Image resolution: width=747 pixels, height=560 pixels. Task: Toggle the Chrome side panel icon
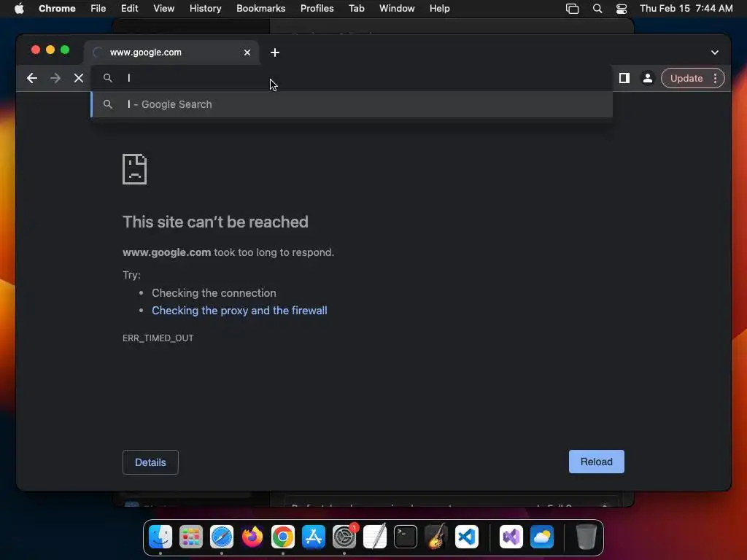pyautogui.click(x=624, y=78)
